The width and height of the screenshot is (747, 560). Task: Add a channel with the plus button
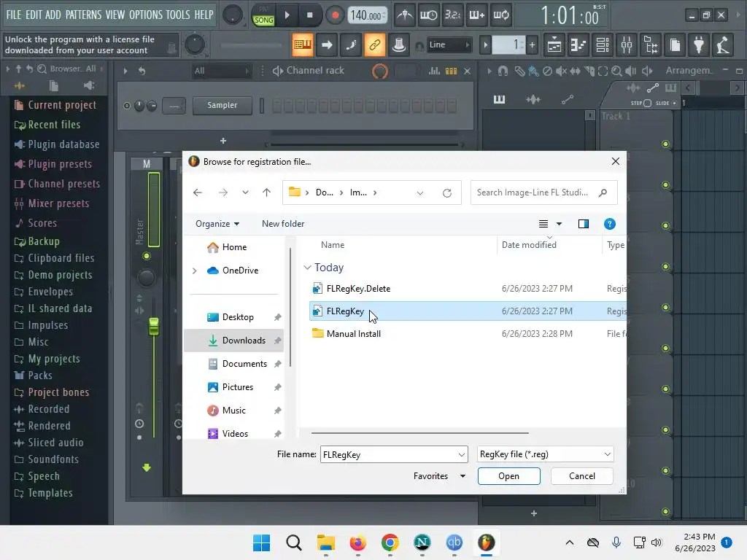(x=223, y=141)
